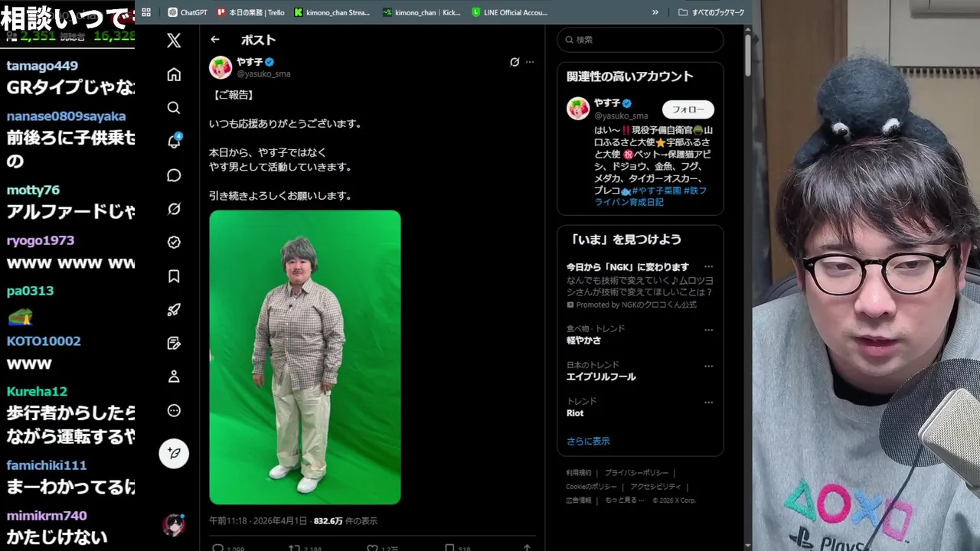Screen dimensions: 980x551
Task: Expand the bookmarks bar overflow chevron
Action: (x=655, y=12)
